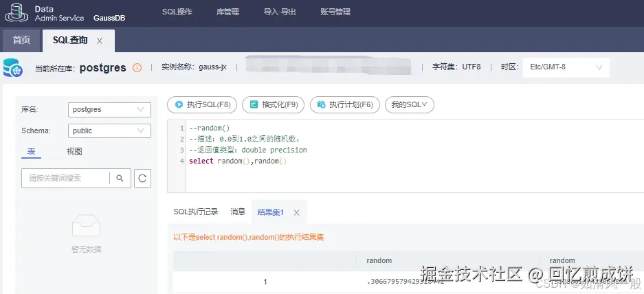Expand the 我的SQL dropdown
Image resolution: width=644 pixels, height=294 pixels.
[410, 104]
